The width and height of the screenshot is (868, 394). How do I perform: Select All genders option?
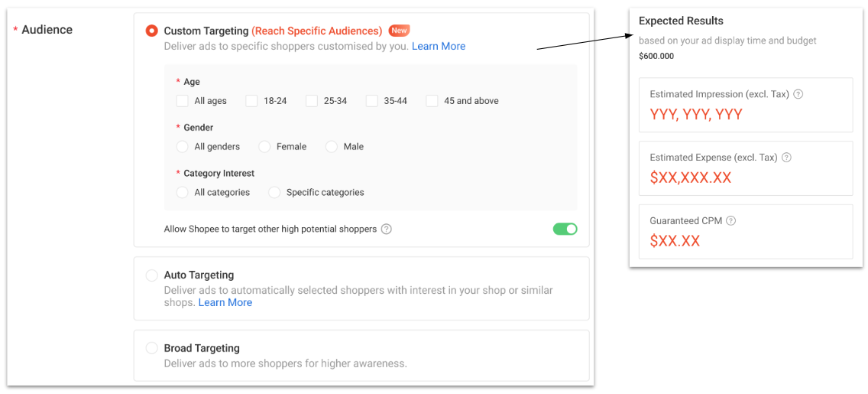(x=182, y=147)
